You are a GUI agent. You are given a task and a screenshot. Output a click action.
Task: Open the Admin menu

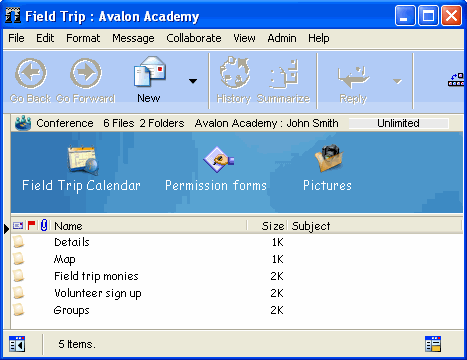point(282,38)
